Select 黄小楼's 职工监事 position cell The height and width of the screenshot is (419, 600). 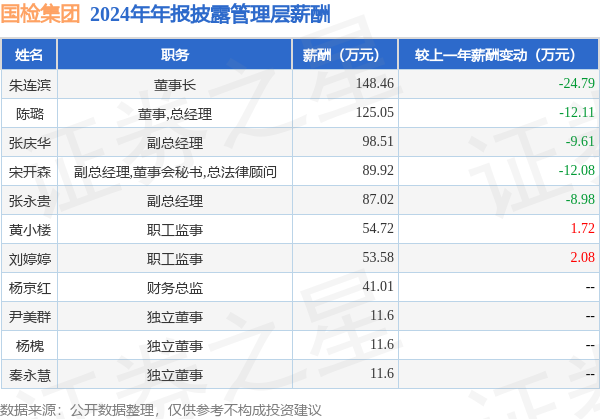click(175, 230)
